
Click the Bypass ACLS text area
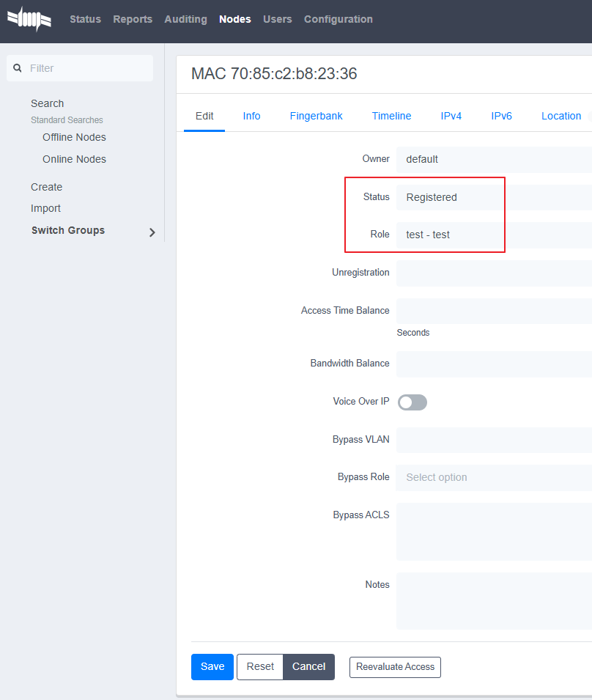pos(494,531)
